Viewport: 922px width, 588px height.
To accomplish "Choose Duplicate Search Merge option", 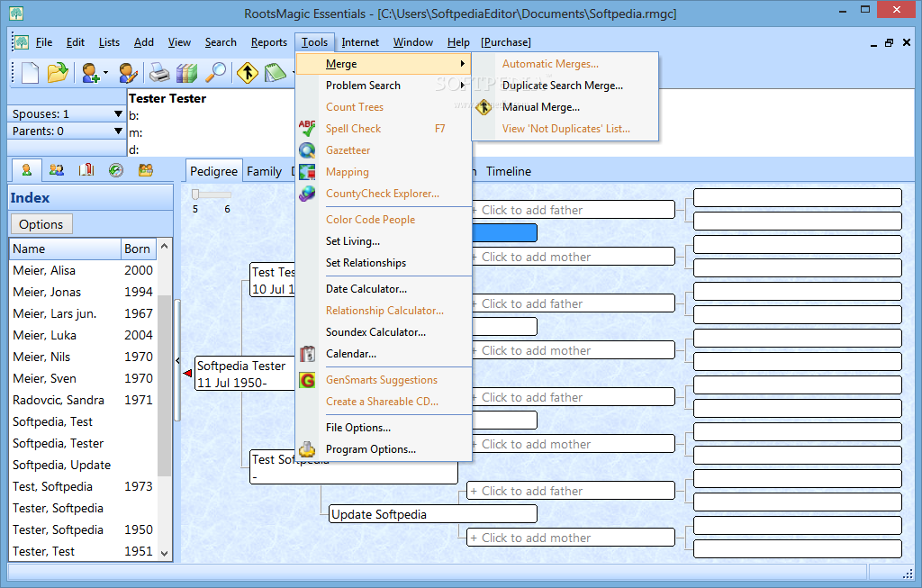I will pos(563,86).
